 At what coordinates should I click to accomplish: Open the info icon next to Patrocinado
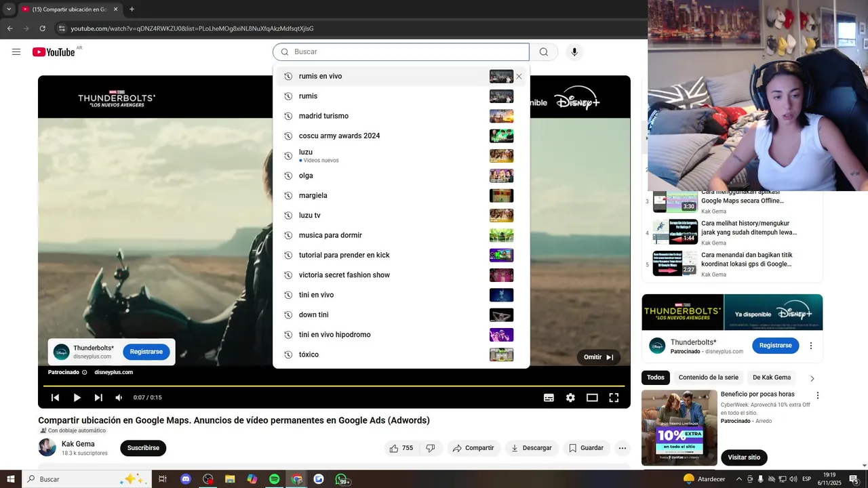85,372
